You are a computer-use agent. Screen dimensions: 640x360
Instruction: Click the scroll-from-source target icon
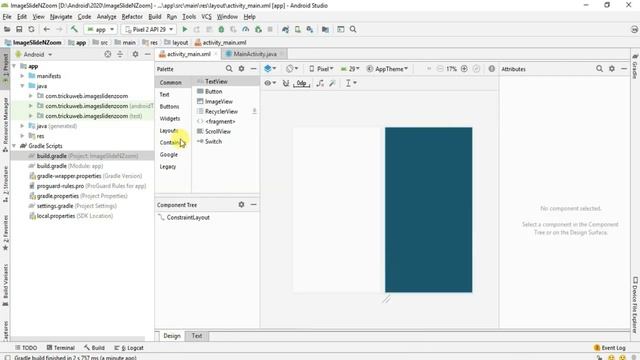[108, 54]
